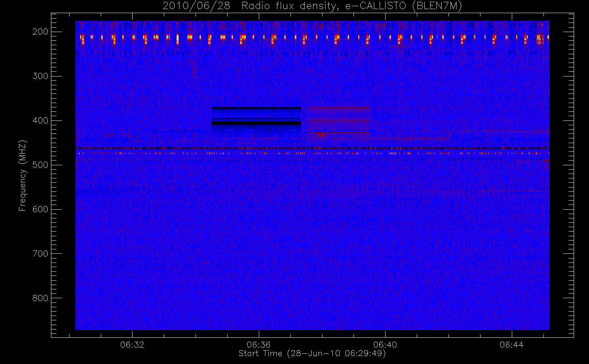Click the 'Frequency (MHz)' axis label
The image size is (589, 364).
point(23,175)
